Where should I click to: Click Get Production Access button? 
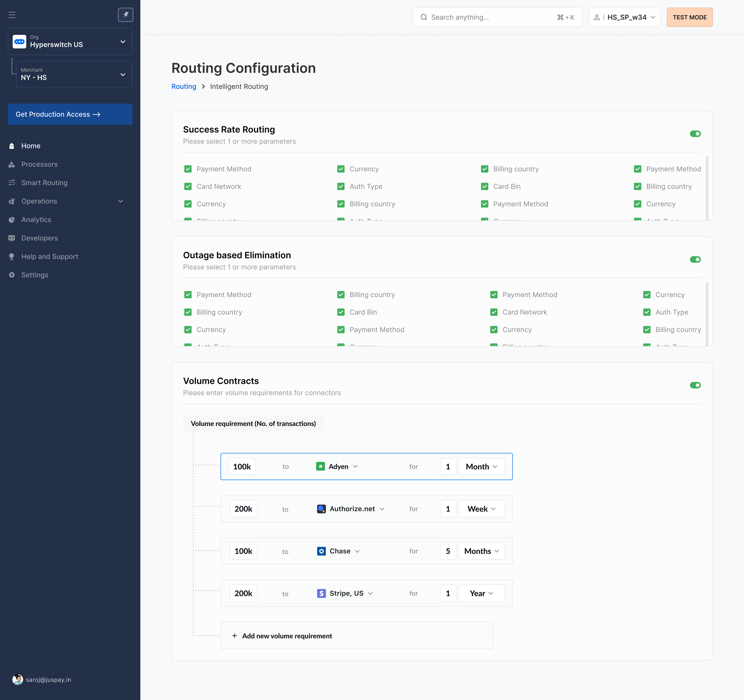coord(70,114)
